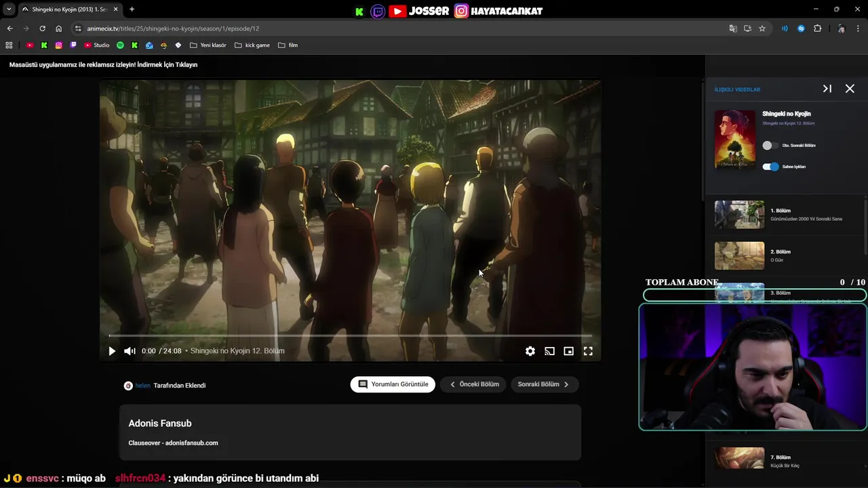Screen dimensions: 868x488
Task: Open the film bookmark folder
Action: coord(288,45)
